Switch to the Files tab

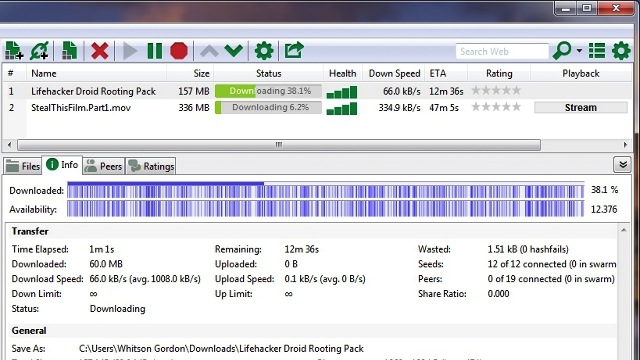(x=23, y=166)
